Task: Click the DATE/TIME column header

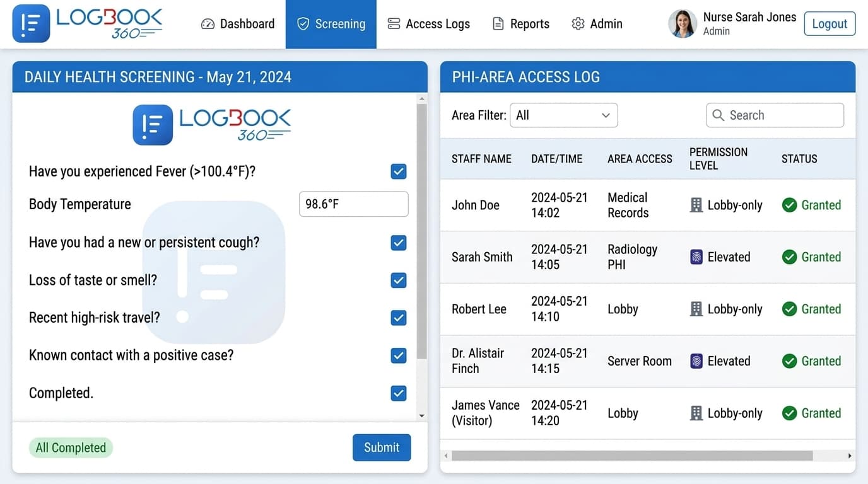Action: pos(557,159)
